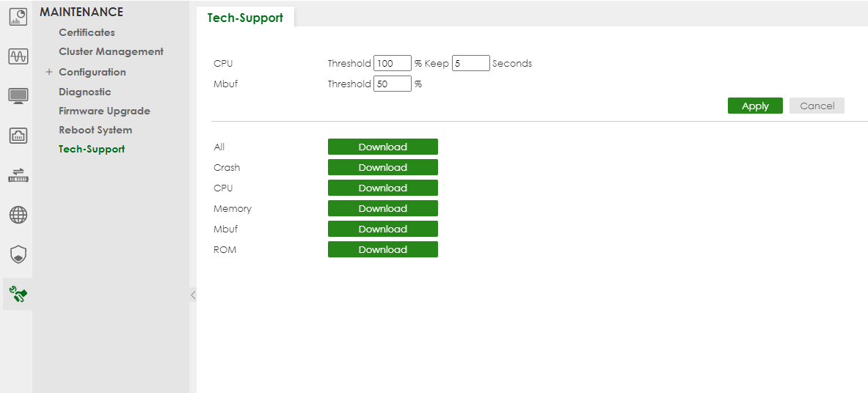868x393 pixels.
Task: Go to Firmware Upgrade page
Action: click(x=104, y=111)
